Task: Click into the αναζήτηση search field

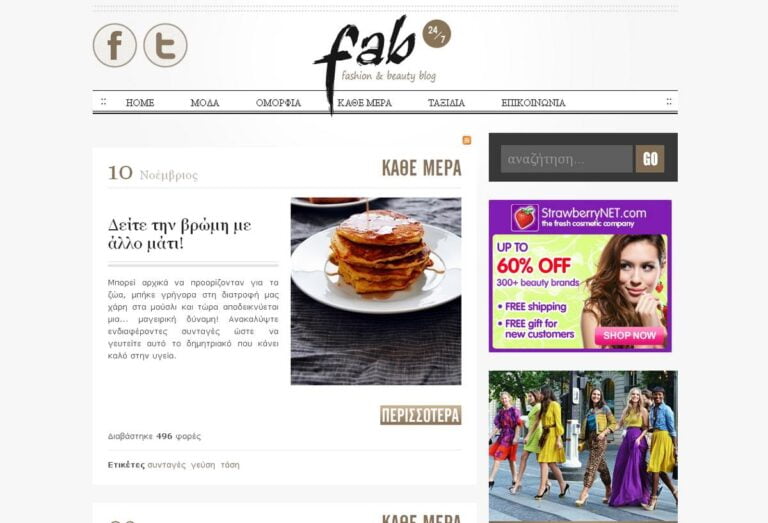Action: click(567, 159)
